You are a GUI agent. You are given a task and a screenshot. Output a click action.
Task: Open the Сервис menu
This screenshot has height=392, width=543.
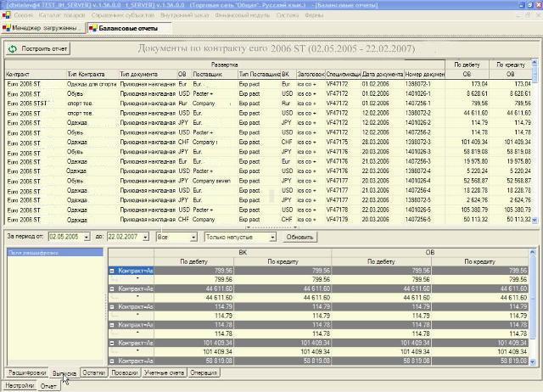tap(24, 15)
